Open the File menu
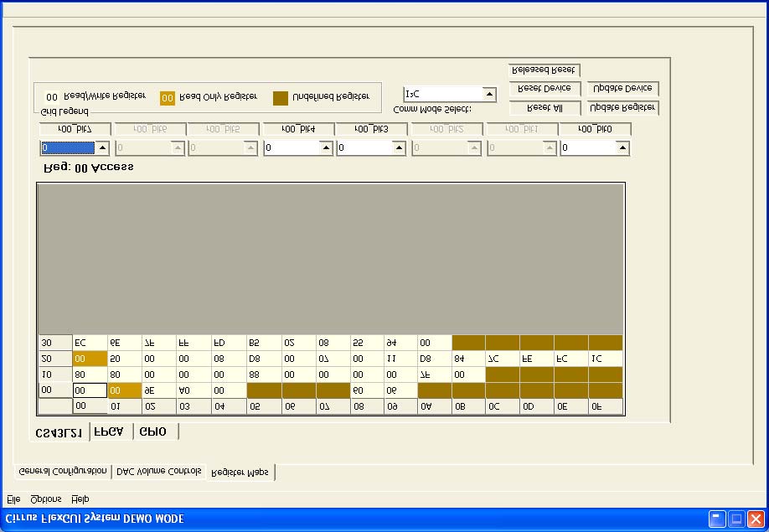This screenshot has width=769, height=532. (13, 498)
